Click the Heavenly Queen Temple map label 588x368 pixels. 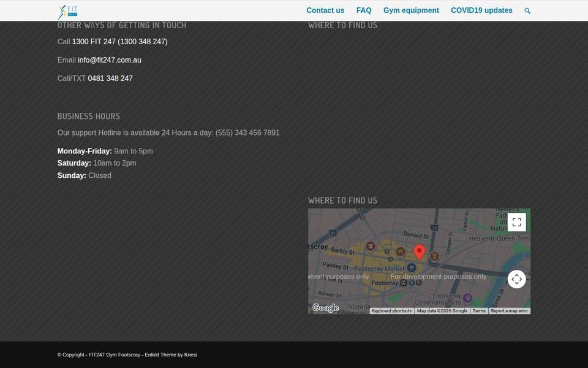pyautogui.click(x=500, y=239)
